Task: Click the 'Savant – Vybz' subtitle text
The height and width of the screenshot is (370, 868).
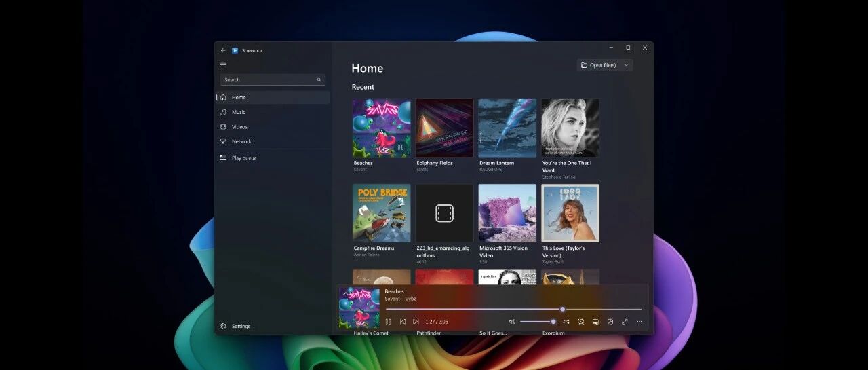Action: click(x=400, y=299)
